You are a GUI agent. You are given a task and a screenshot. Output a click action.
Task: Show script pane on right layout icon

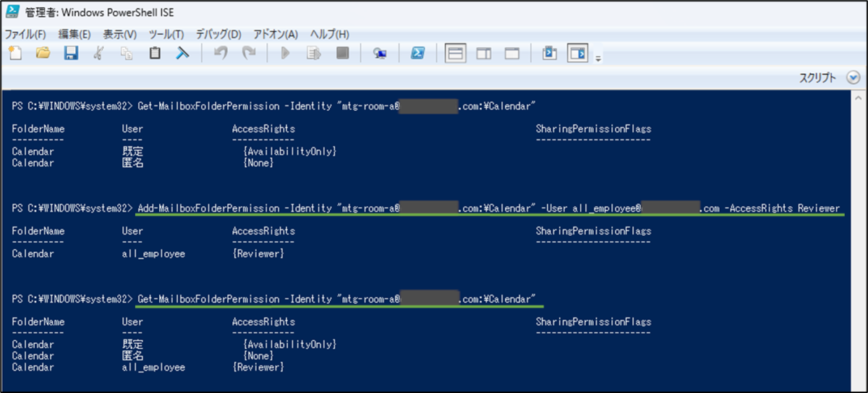pos(484,53)
